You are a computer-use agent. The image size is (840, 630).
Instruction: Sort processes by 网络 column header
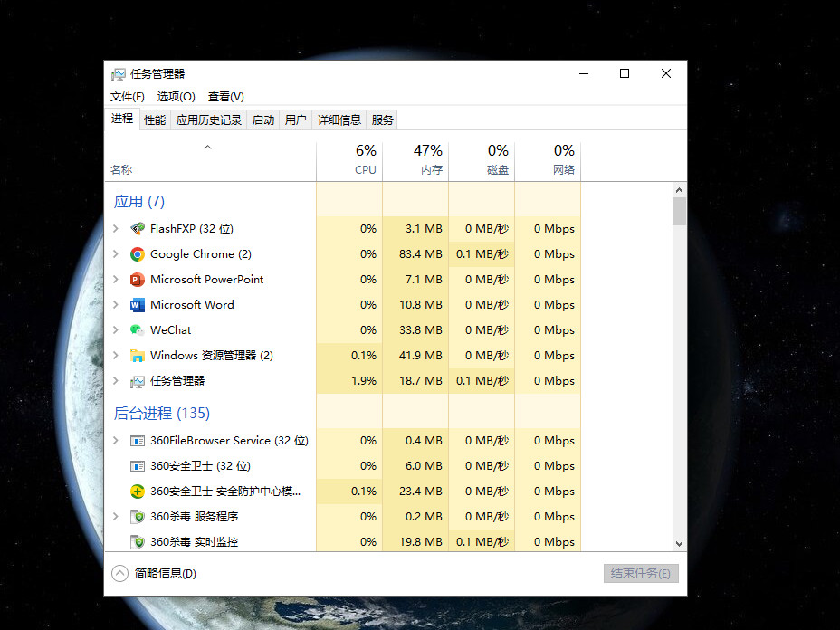pyautogui.click(x=548, y=162)
